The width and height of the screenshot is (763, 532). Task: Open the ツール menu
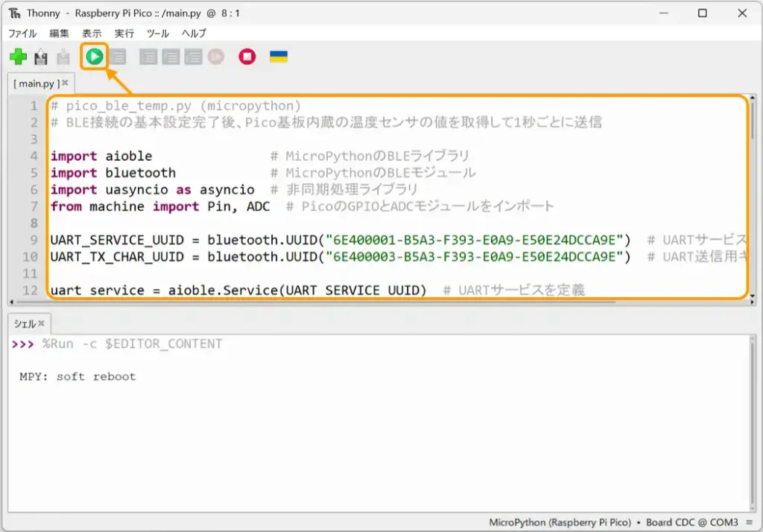pyautogui.click(x=158, y=34)
